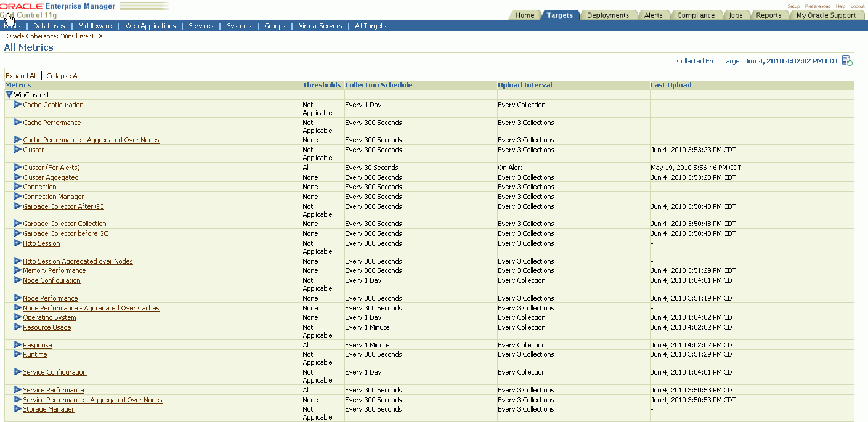Expand the Service Performance arrow
This screenshot has width=868, height=422.
coord(18,390)
